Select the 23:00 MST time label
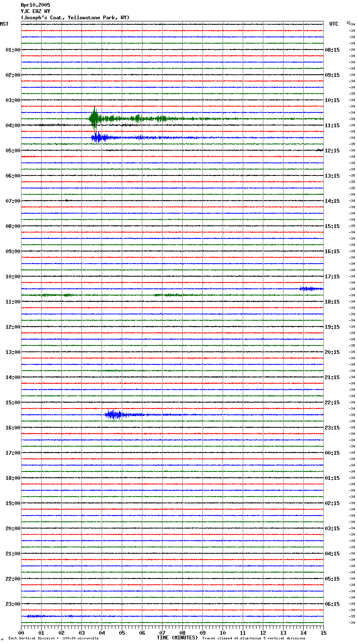Image resolution: width=357 pixels, height=644 pixels. (13, 604)
